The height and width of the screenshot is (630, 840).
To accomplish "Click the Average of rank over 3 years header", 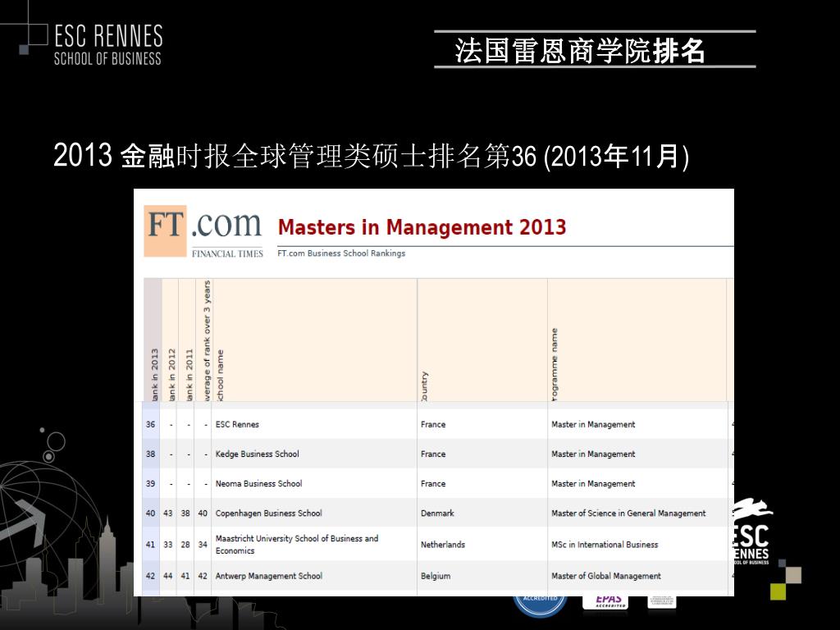I will (x=207, y=341).
